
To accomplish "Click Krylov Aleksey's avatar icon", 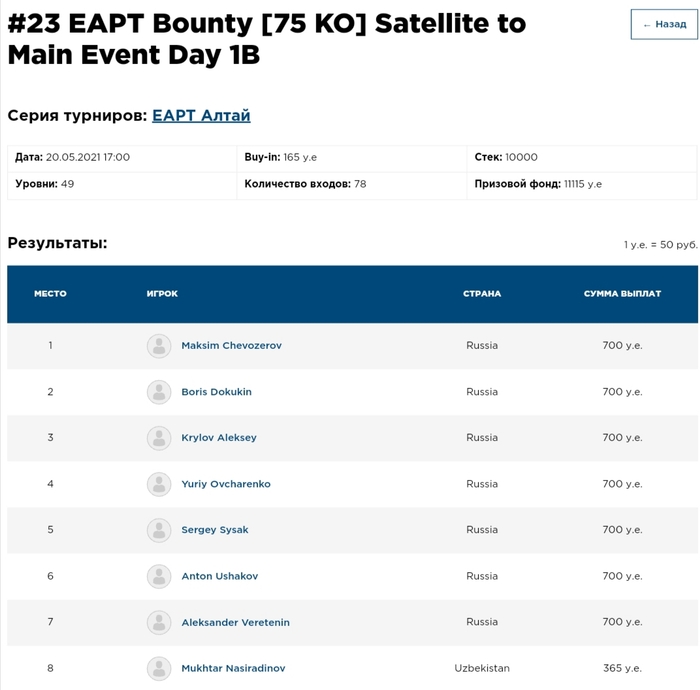I will point(159,438).
